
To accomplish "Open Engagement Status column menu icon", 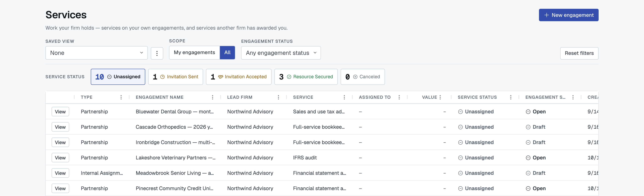I will click(573, 97).
